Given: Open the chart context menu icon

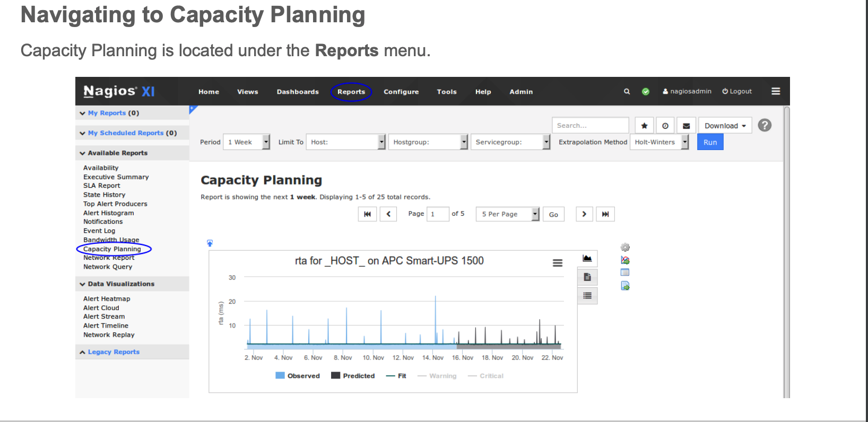Looking at the screenshot, I should [x=557, y=262].
